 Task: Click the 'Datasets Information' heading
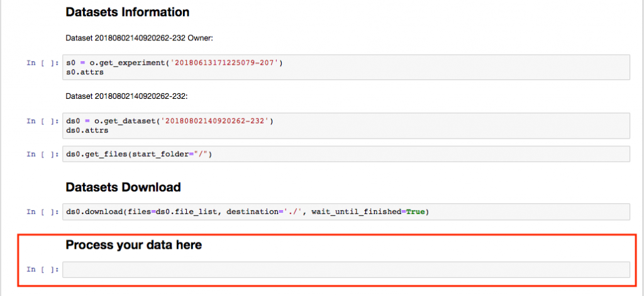127,13
